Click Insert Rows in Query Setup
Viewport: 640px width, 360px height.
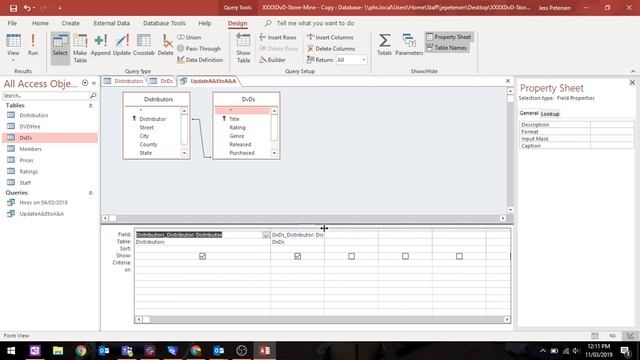pos(278,37)
